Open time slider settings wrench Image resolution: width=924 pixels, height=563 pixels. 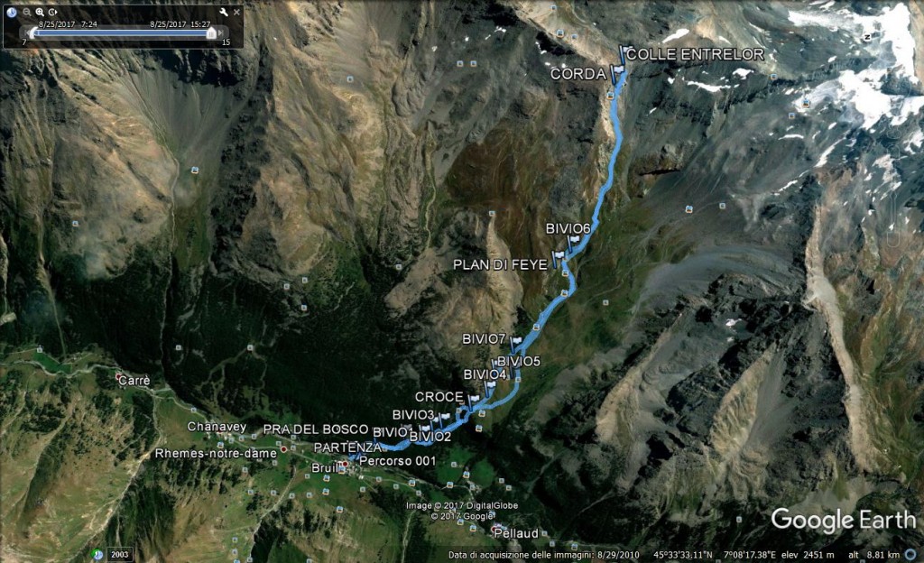point(224,12)
